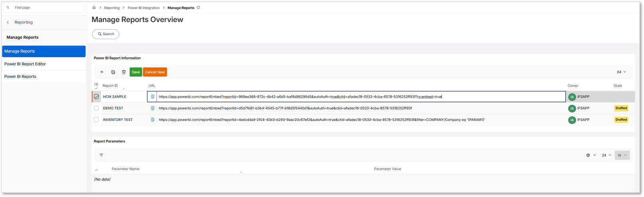Screen dimensions: 644x197
Task: Uncheck the HCM SAMPLE row checkbox
Action: tap(97, 97)
